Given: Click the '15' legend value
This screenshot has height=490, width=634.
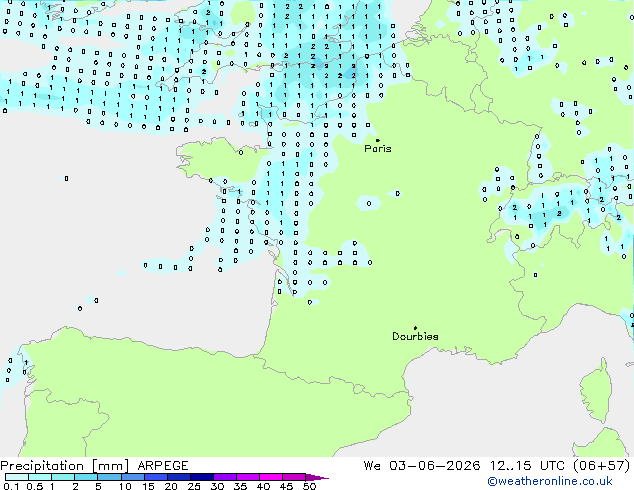Looking at the screenshot, I should pos(148,486).
